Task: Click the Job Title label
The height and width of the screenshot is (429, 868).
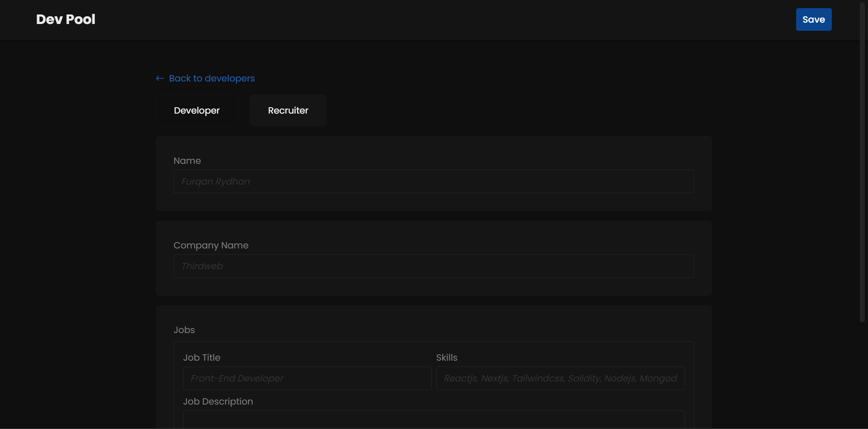Action: (x=202, y=357)
